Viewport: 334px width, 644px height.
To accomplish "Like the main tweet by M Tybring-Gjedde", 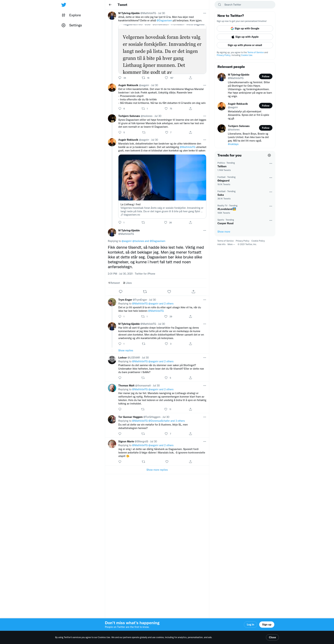I will click(169, 291).
